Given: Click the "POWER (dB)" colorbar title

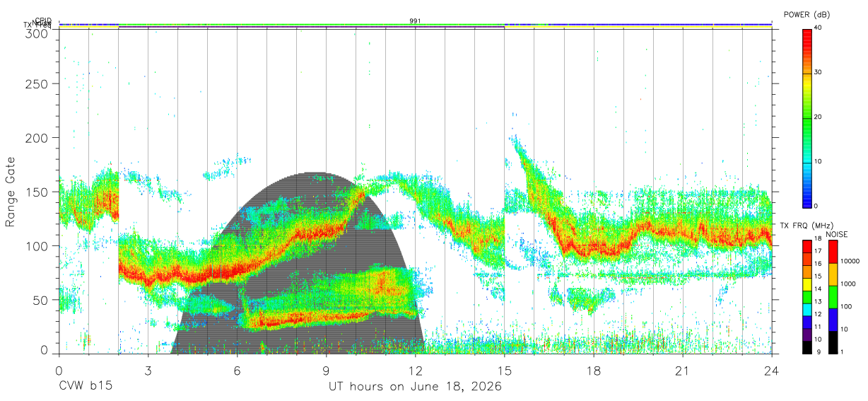Looking at the screenshot, I should (807, 15).
